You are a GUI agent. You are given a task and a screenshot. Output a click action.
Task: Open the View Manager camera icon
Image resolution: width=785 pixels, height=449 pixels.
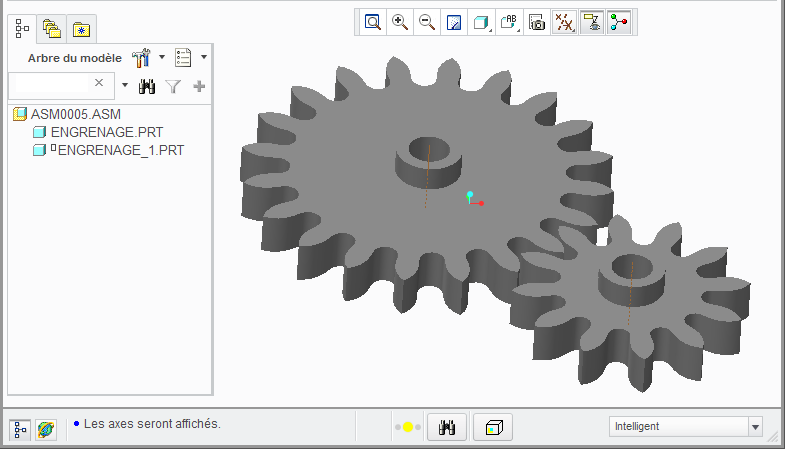click(537, 22)
